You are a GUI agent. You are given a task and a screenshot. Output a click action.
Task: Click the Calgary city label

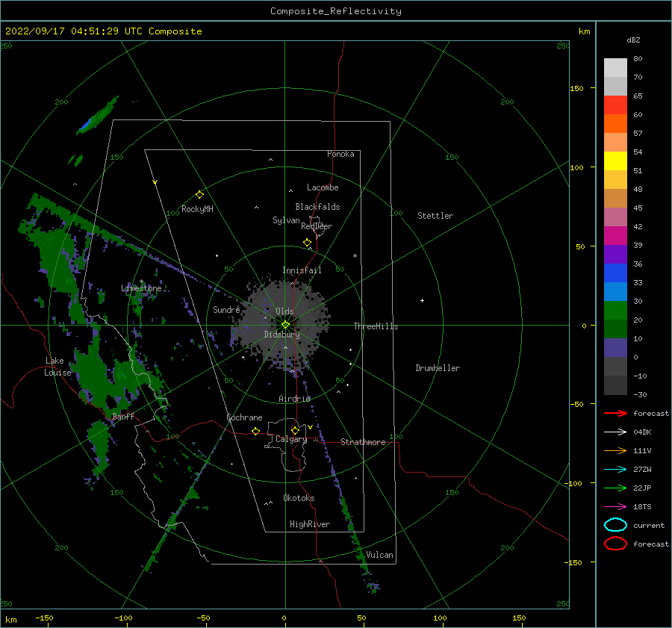coord(291,439)
